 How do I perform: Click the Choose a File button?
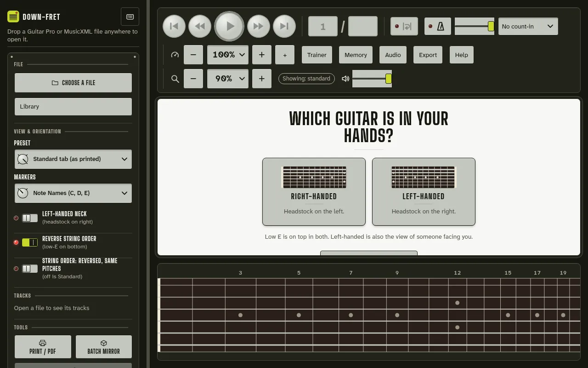73,83
